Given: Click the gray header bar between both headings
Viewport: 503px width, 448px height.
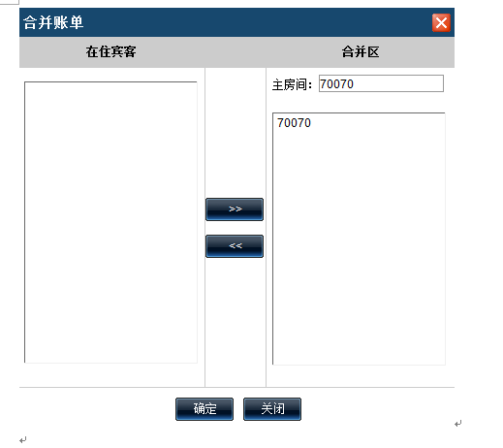Looking at the screenshot, I should click(x=236, y=52).
